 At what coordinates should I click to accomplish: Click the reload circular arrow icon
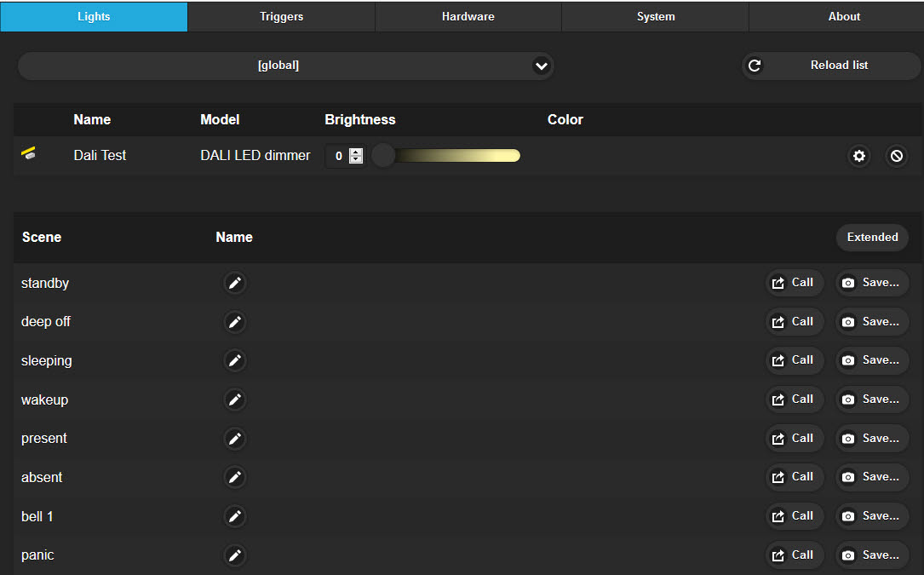click(x=755, y=66)
